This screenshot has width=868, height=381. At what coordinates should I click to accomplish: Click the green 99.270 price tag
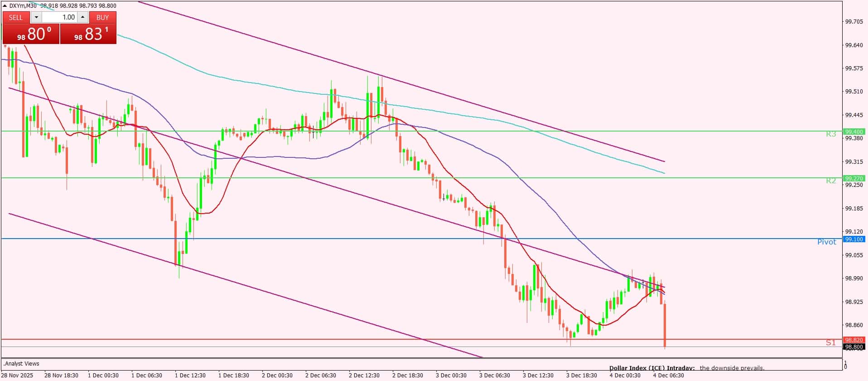[854, 178]
